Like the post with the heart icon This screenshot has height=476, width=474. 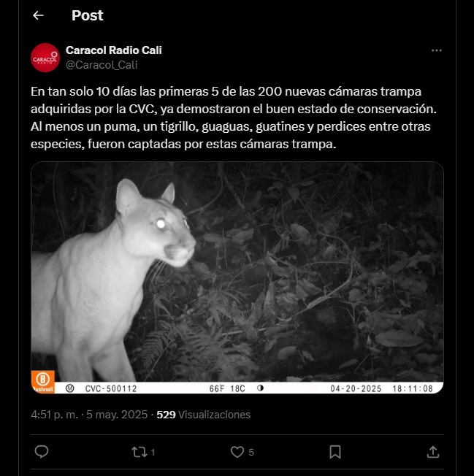[x=237, y=452]
